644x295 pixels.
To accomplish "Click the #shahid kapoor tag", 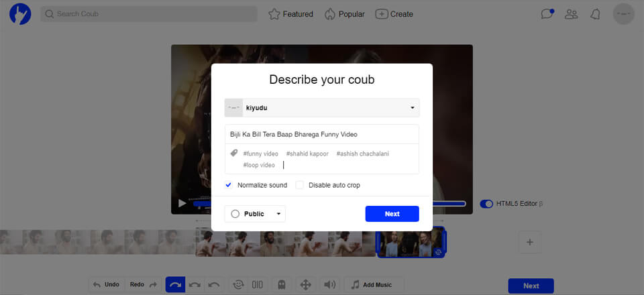I will [307, 154].
